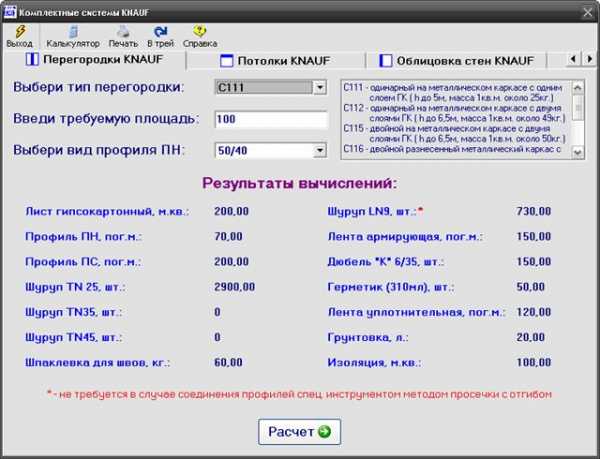Click the Шуруп TN35 value 0

217,312
